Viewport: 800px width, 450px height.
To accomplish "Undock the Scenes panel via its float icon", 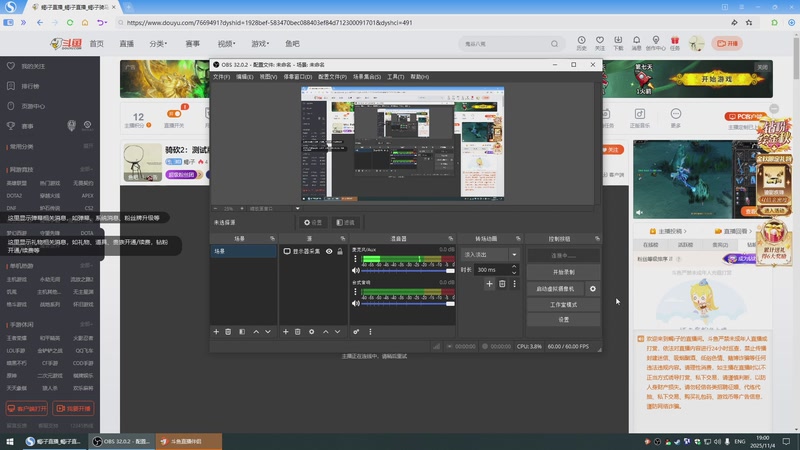I will click(x=272, y=239).
